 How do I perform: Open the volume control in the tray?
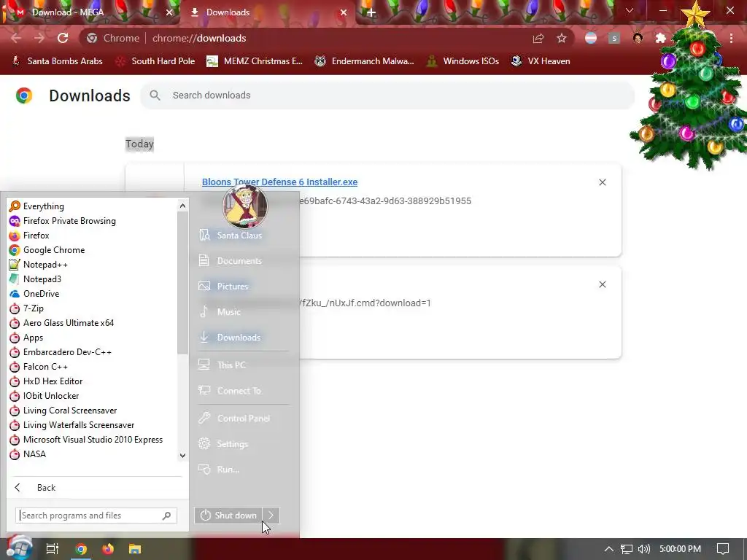644,549
